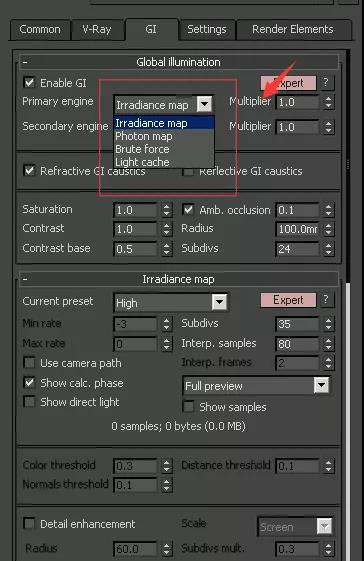Viewport: 364px width, 561px height.
Task: Enable Use camera path checkbox
Action: pyautogui.click(x=29, y=363)
